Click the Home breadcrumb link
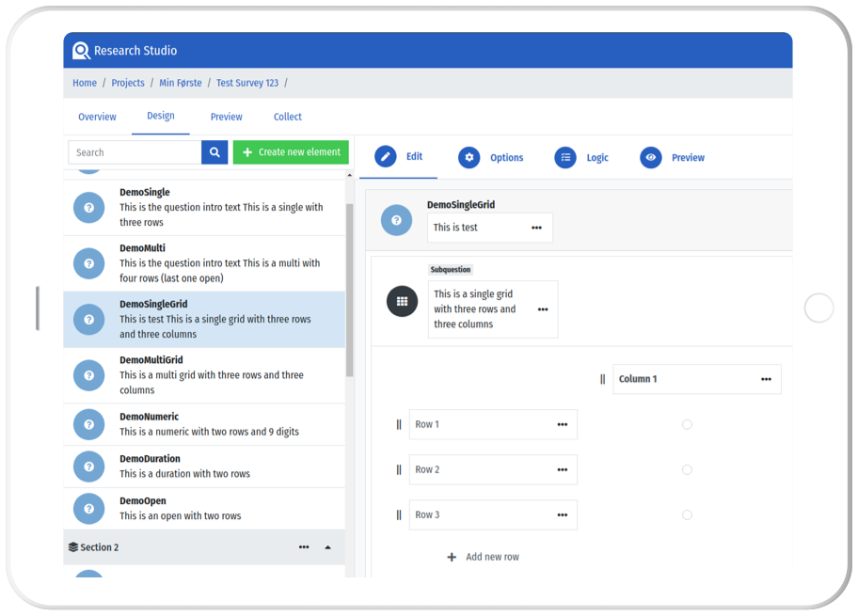Viewport: 858px width, 616px height. 85,83
